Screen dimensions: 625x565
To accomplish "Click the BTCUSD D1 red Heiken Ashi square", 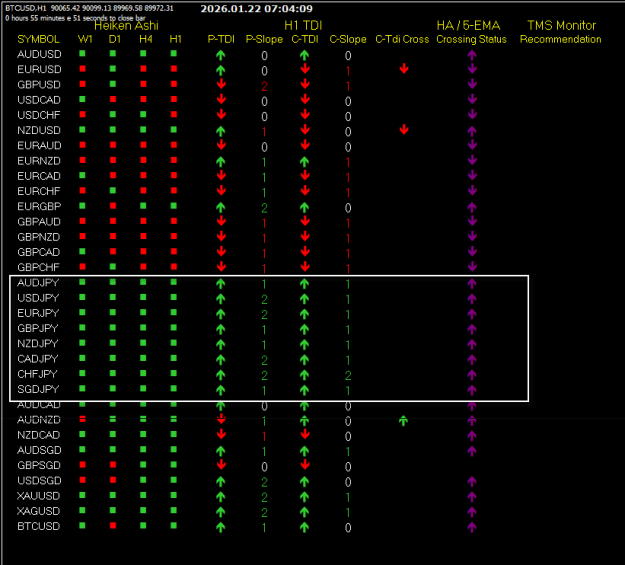I will pos(113,526).
